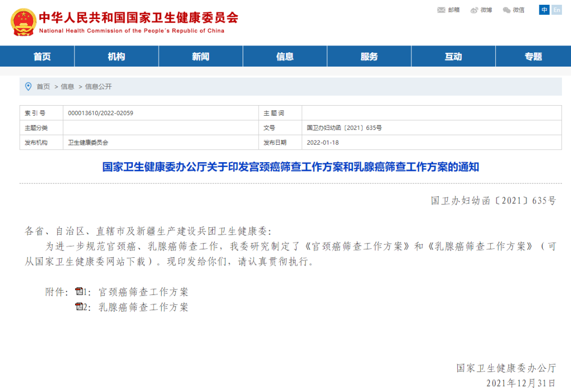Open the 互动 navigation menu
Viewport: 571px width, 392px height.
[453, 56]
